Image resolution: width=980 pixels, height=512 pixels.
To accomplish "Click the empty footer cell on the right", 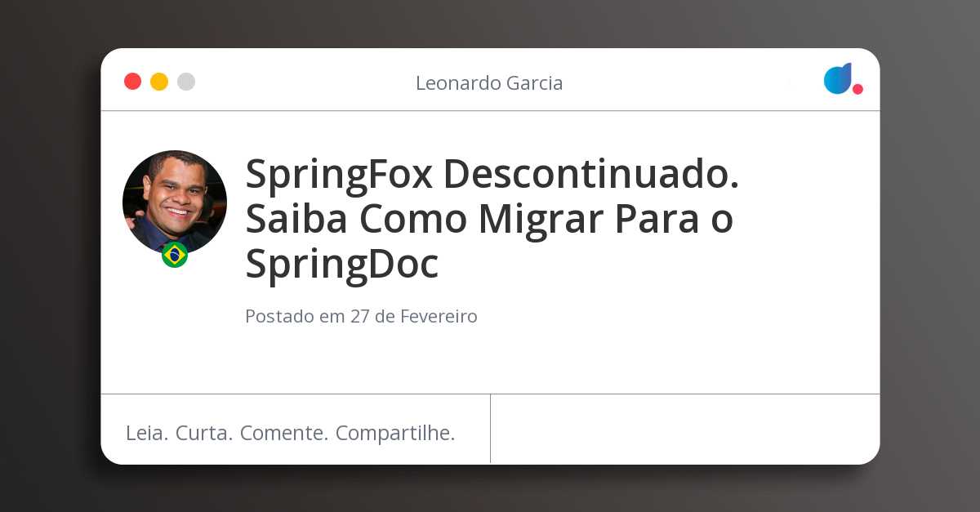I will pos(685,429).
